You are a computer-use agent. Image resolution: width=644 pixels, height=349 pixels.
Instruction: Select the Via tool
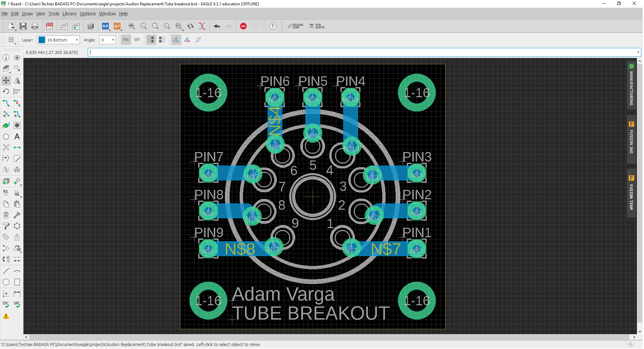tap(17, 125)
